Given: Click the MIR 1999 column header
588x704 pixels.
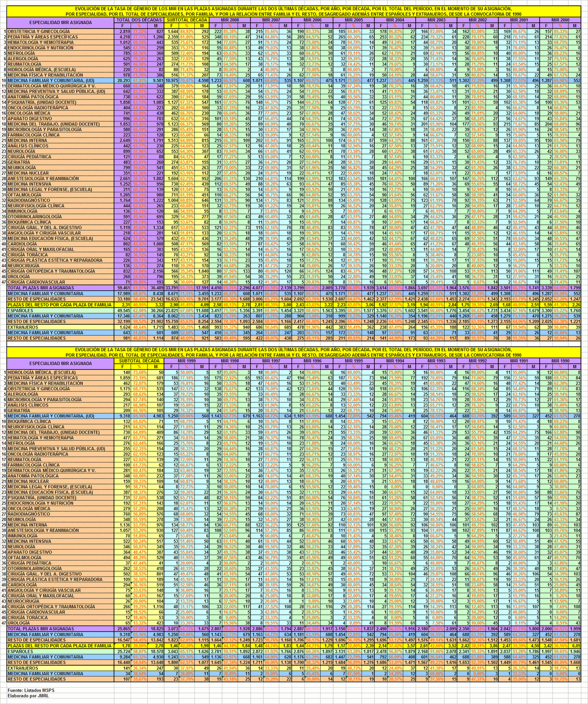Looking at the screenshot, I should [x=187, y=361].
